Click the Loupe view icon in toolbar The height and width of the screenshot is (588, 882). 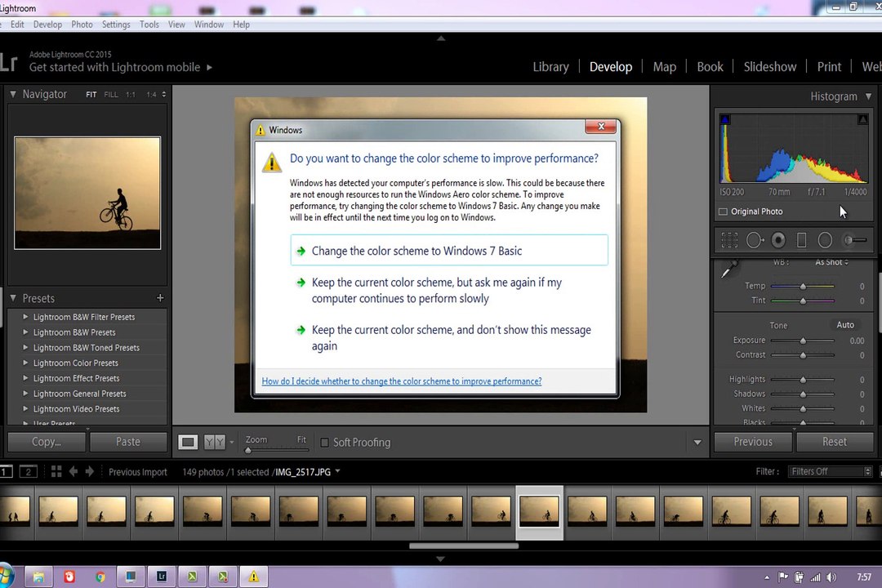point(188,443)
